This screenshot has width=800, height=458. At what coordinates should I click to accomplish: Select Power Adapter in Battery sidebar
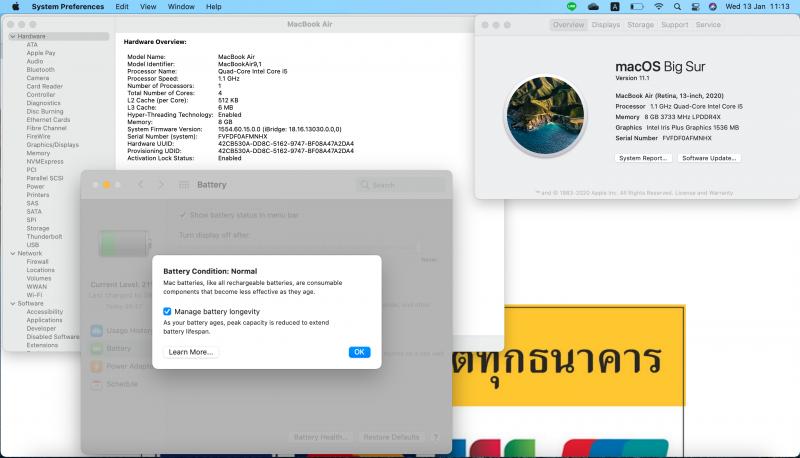(121, 366)
